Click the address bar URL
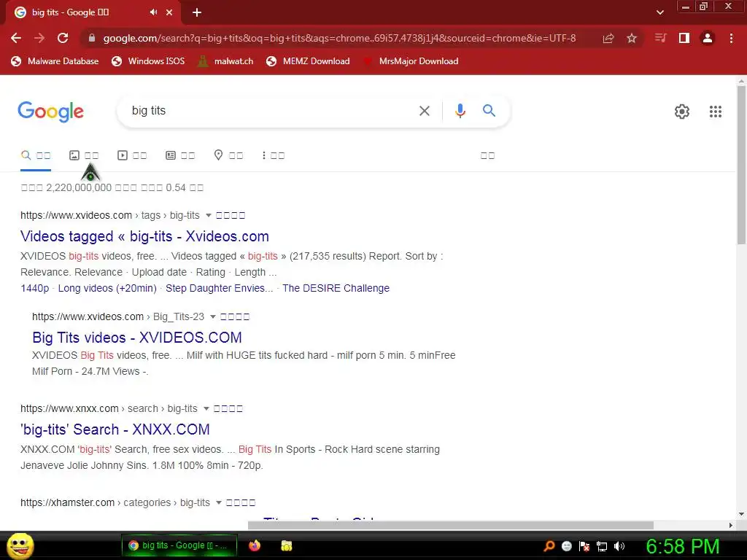This screenshot has height=560, width=747. pyautogui.click(x=339, y=38)
